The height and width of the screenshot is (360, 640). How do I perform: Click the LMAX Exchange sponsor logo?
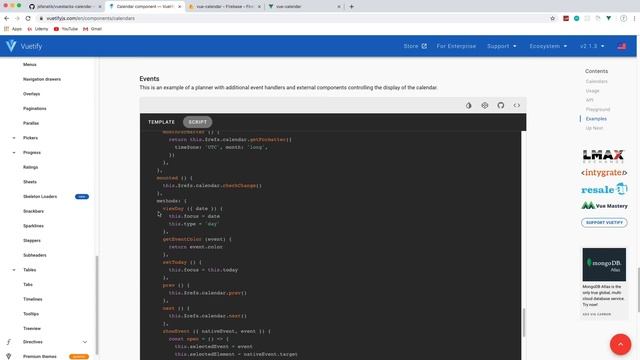604,156
